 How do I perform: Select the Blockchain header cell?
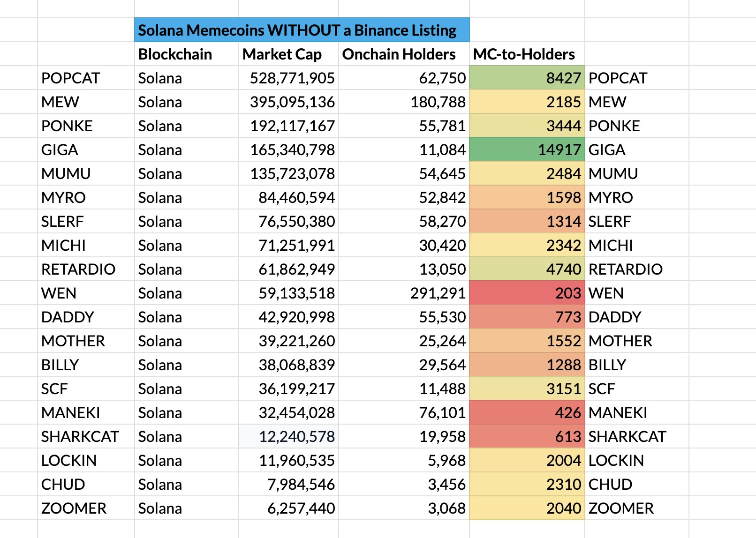(187, 54)
